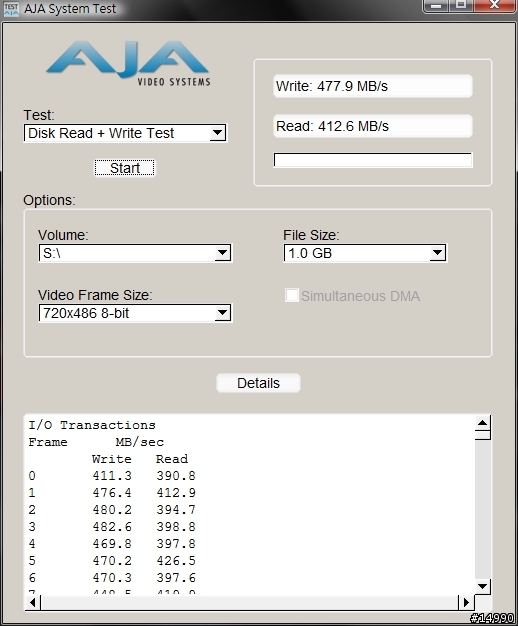
Task: Click write value 480.2 for frame 2
Action: click(x=112, y=510)
